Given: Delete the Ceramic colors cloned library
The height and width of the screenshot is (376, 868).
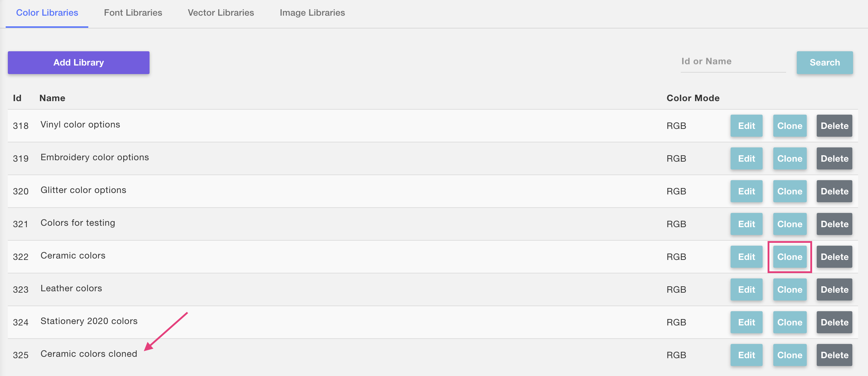Looking at the screenshot, I should click(834, 355).
